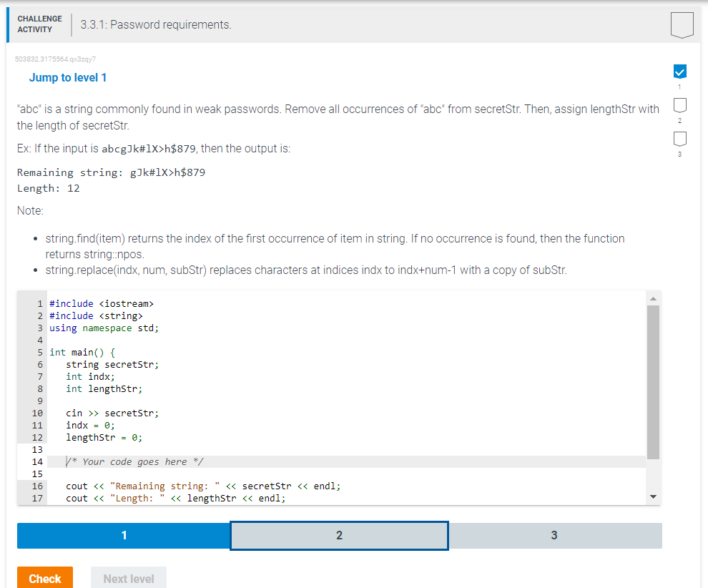Image resolution: width=708 pixels, height=588 pixels.
Task: Switch to level tab 3
Action: pos(554,535)
